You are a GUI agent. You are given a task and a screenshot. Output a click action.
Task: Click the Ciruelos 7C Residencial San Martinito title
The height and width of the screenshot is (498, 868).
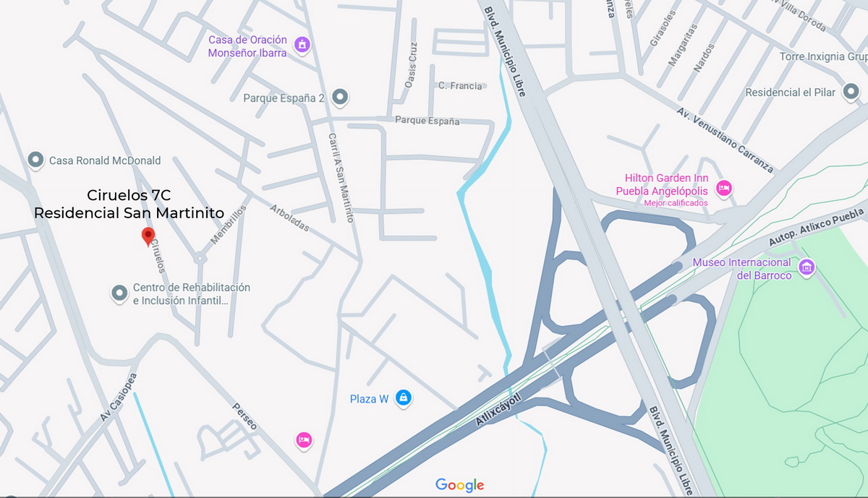[x=129, y=204]
